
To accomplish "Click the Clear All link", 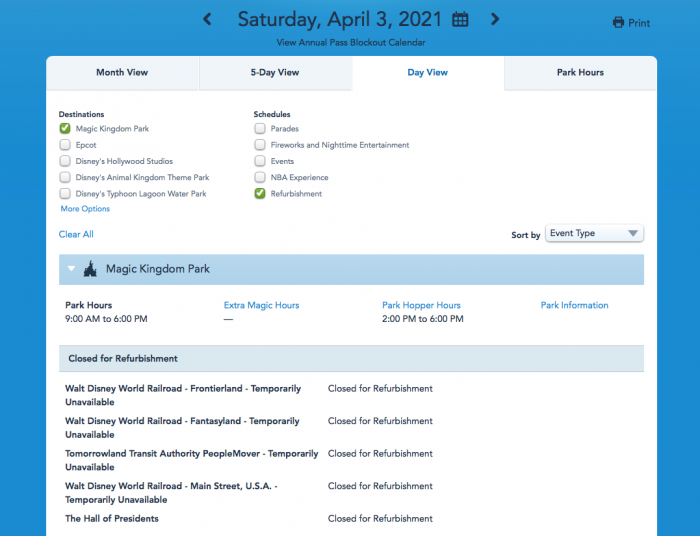I will tap(76, 234).
